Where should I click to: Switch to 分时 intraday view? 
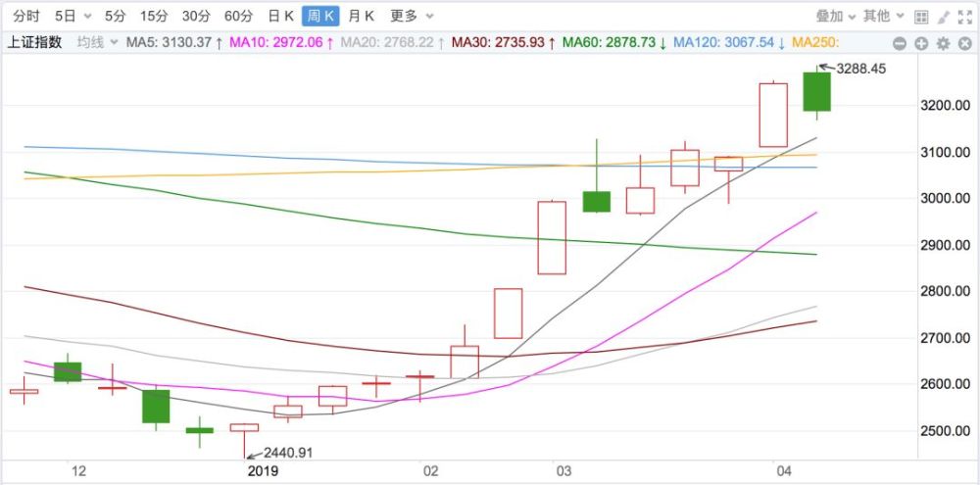click(25, 17)
